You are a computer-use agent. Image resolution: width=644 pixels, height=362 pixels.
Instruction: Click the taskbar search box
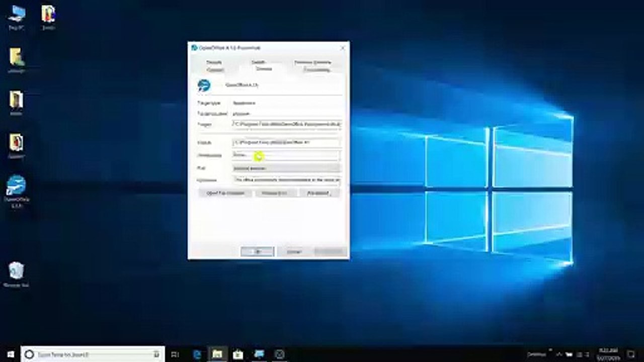click(93, 354)
